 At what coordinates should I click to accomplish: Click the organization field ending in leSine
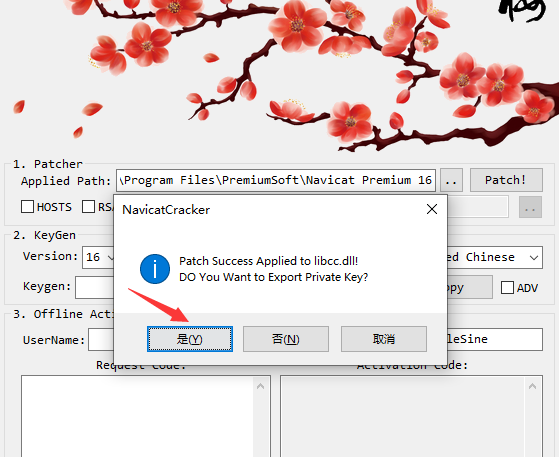495,339
